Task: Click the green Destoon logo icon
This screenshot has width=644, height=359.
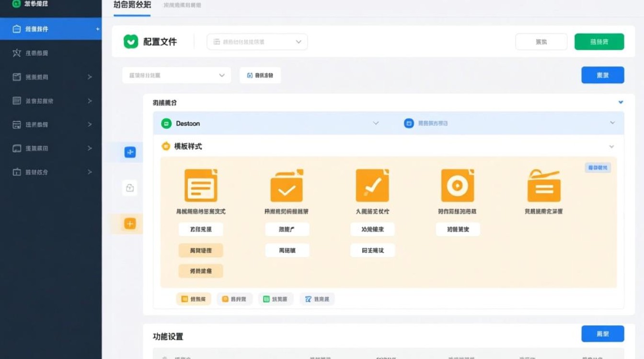Action: pyautogui.click(x=166, y=123)
